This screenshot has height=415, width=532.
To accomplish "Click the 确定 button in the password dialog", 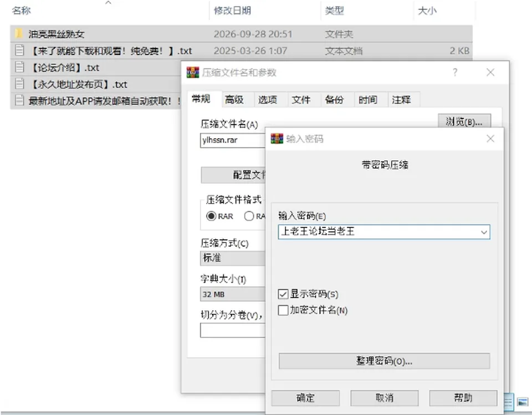I will point(305,398).
